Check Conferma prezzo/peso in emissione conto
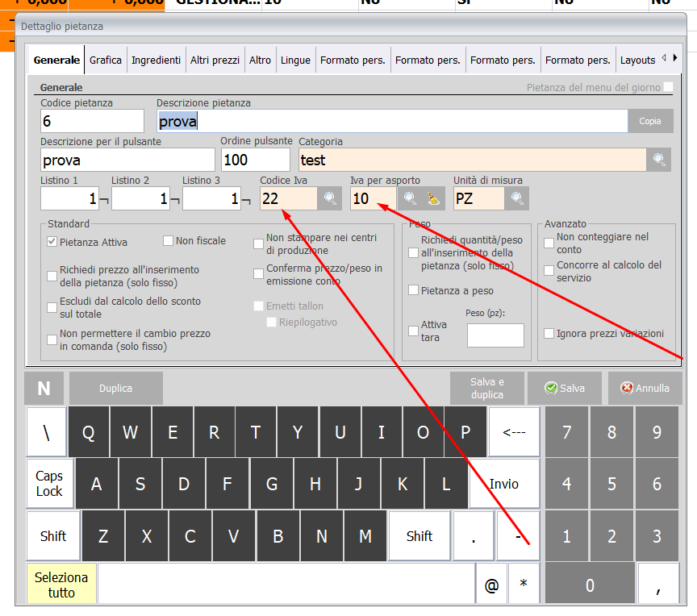 tap(258, 274)
